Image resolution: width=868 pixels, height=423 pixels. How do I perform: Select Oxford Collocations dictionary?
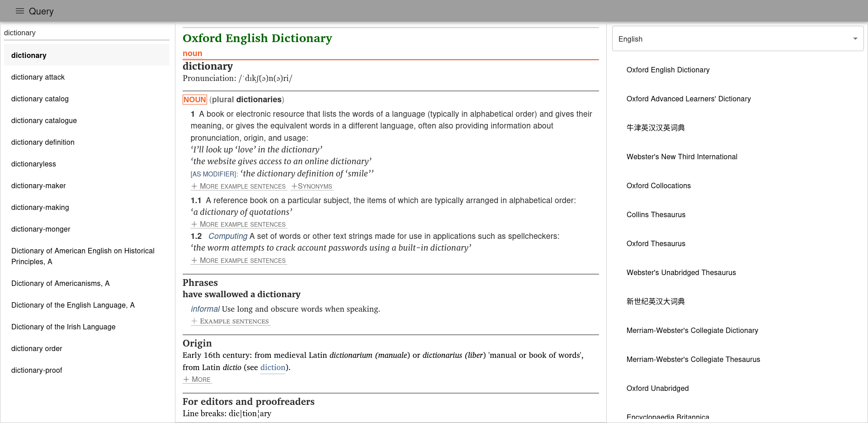pos(658,186)
